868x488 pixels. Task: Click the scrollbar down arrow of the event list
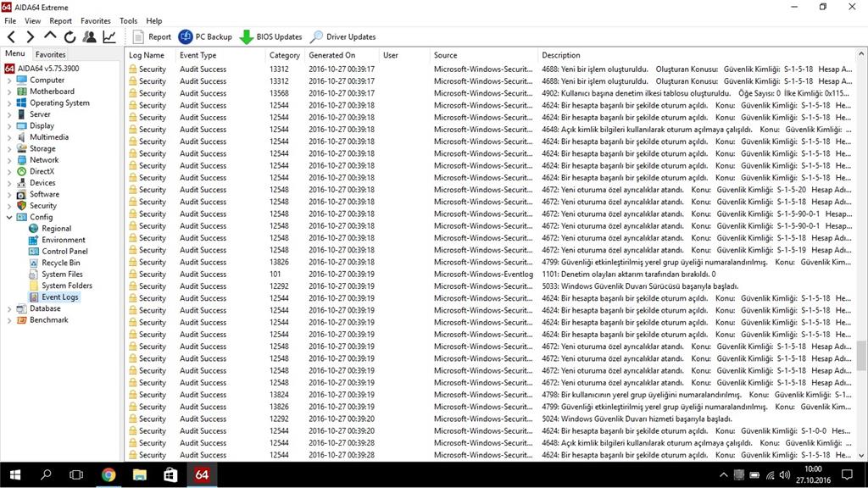click(x=861, y=455)
